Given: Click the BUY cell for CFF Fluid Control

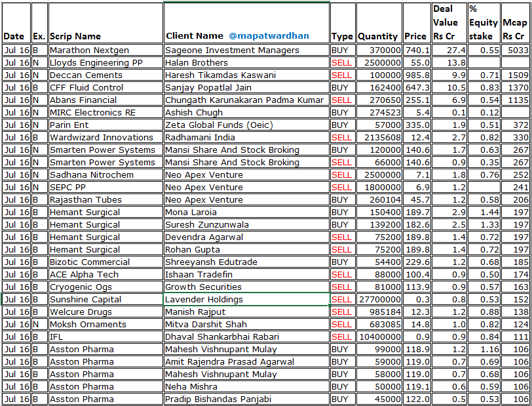Looking at the screenshot, I should [x=340, y=87].
